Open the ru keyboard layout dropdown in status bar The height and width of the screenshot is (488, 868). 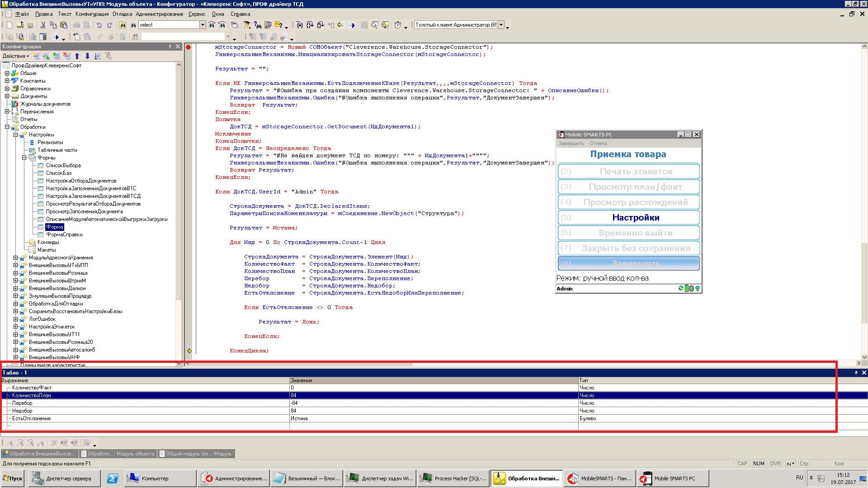[790, 464]
